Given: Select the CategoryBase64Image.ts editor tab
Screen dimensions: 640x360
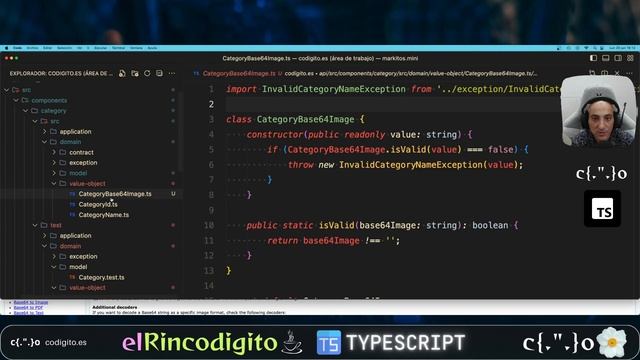Looking at the screenshot, I should pos(239,73).
